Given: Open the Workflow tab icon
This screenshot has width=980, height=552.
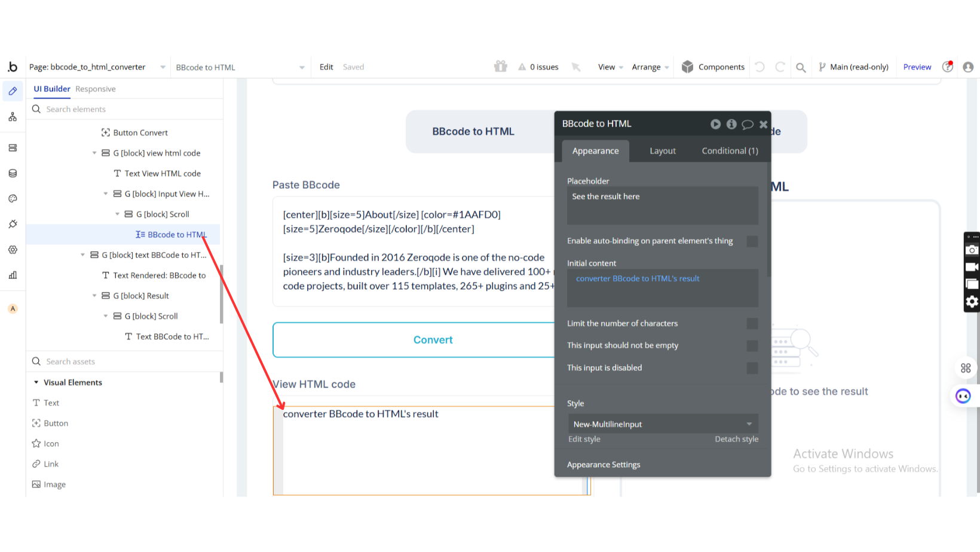Looking at the screenshot, I should (13, 117).
